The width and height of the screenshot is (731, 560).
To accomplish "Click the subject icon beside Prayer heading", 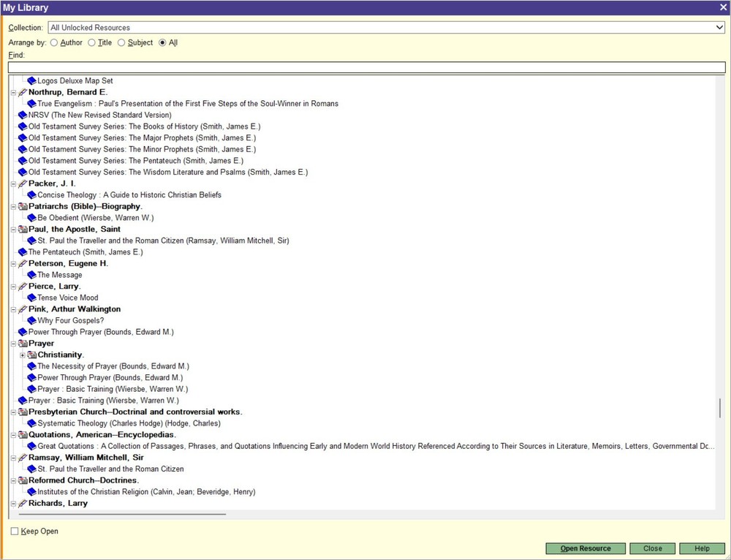I will click(x=23, y=343).
